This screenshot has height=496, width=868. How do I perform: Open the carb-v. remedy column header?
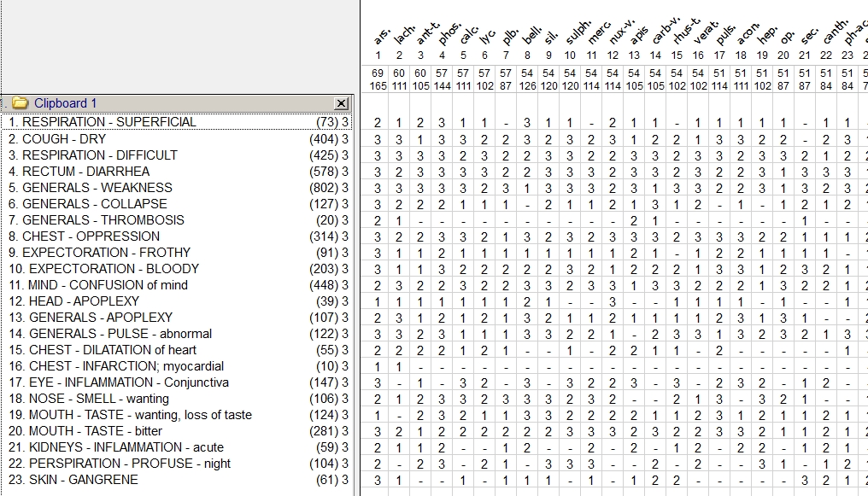pos(665,31)
